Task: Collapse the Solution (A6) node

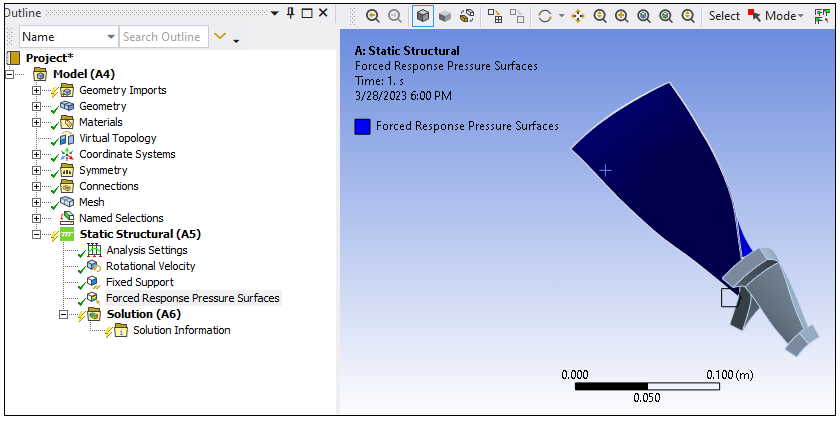Action: [64, 314]
